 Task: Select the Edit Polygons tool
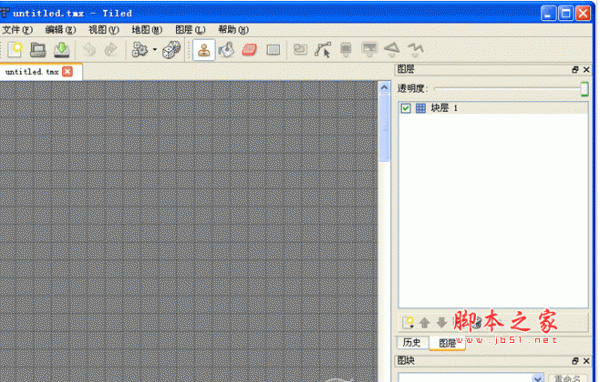(x=323, y=50)
